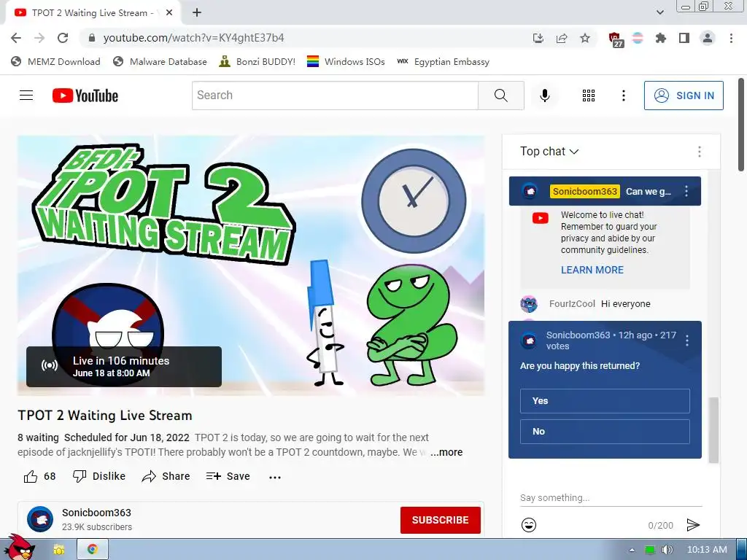747x560 pixels.
Task: Open the Sonicboom363 channel avatar
Action: click(x=40, y=519)
